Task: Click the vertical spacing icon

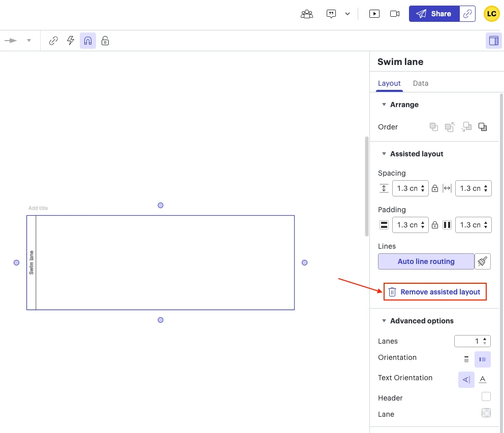Action: click(384, 188)
